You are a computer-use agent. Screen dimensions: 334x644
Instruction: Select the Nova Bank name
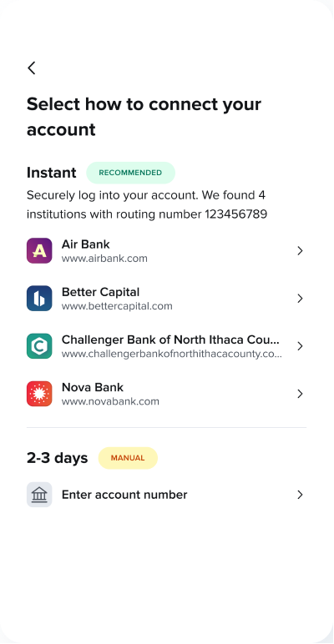point(93,387)
